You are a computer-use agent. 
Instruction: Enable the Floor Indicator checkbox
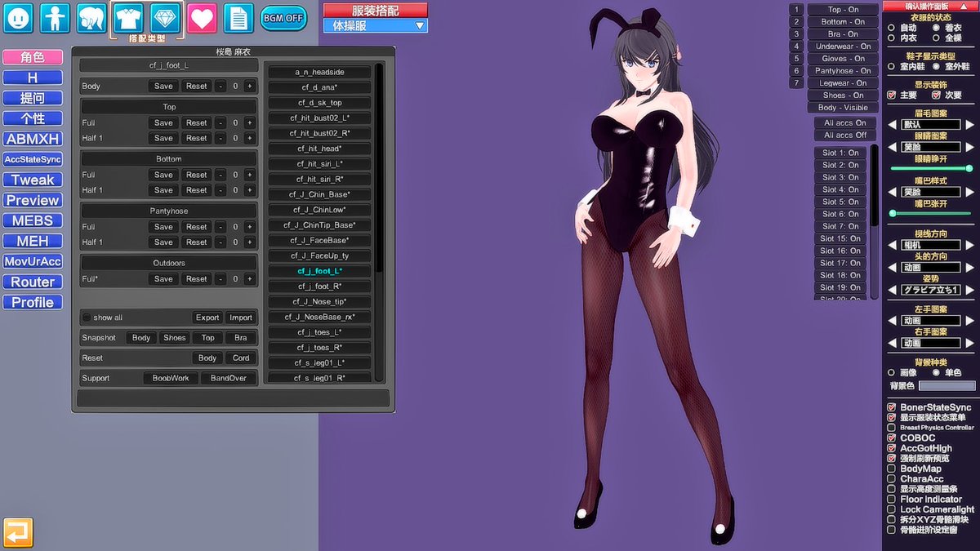point(892,500)
